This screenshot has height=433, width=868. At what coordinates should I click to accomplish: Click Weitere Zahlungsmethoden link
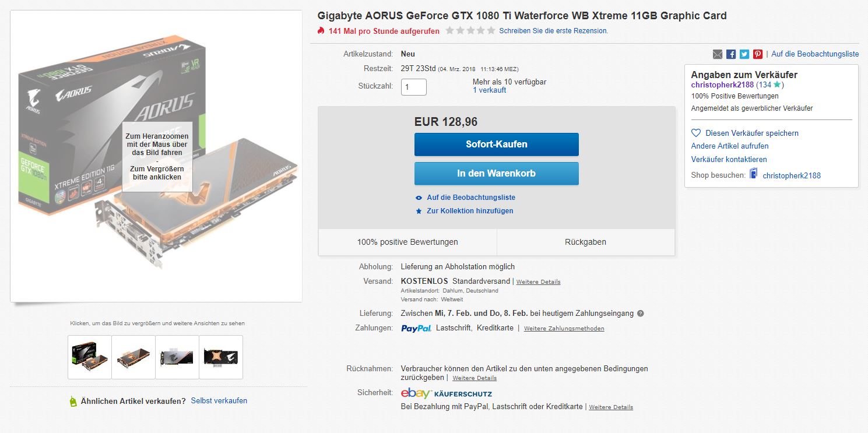[x=564, y=329]
